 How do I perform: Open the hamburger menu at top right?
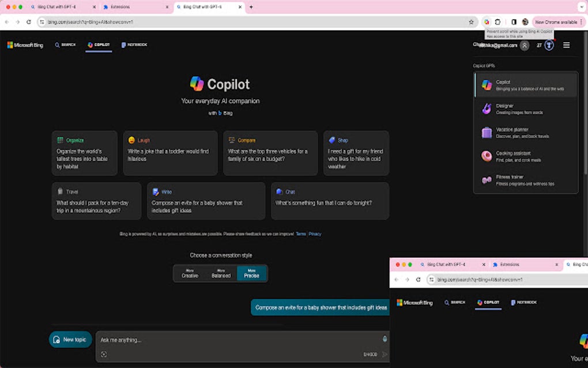[x=566, y=45]
